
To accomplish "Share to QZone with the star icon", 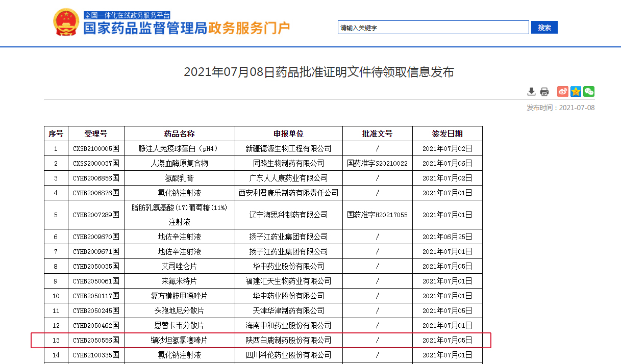I will coord(576,92).
